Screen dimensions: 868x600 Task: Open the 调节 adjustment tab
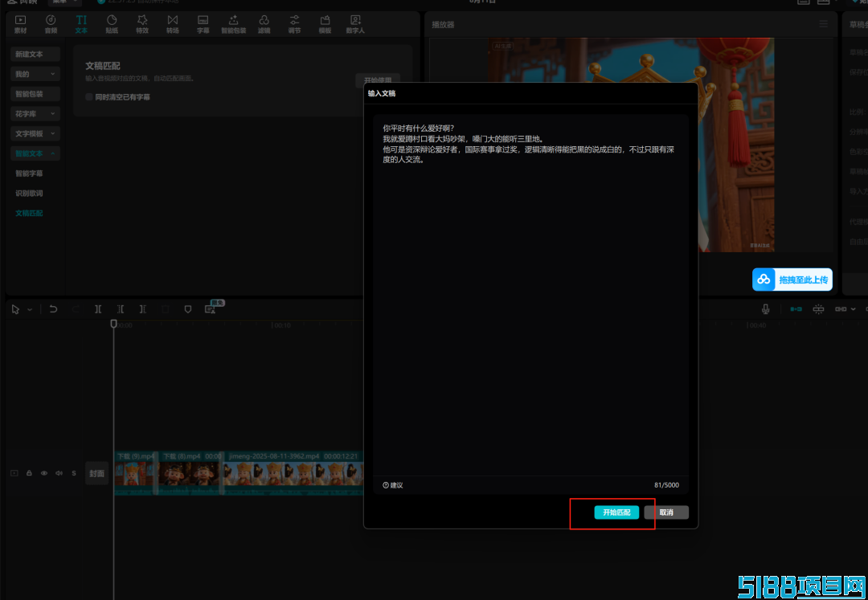click(294, 25)
